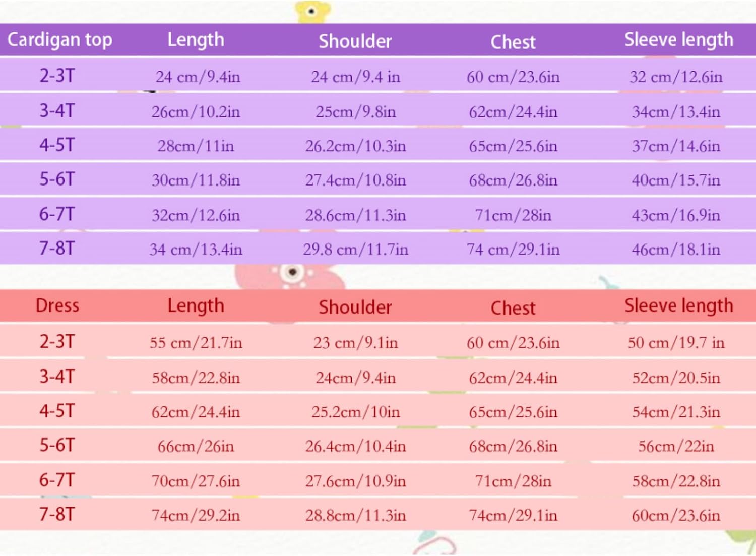Select the cardigan length cell "28cm/11in"

(196, 146)
